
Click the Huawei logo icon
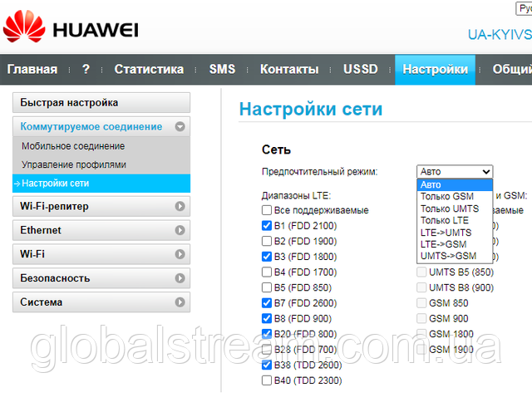point(25,31)
